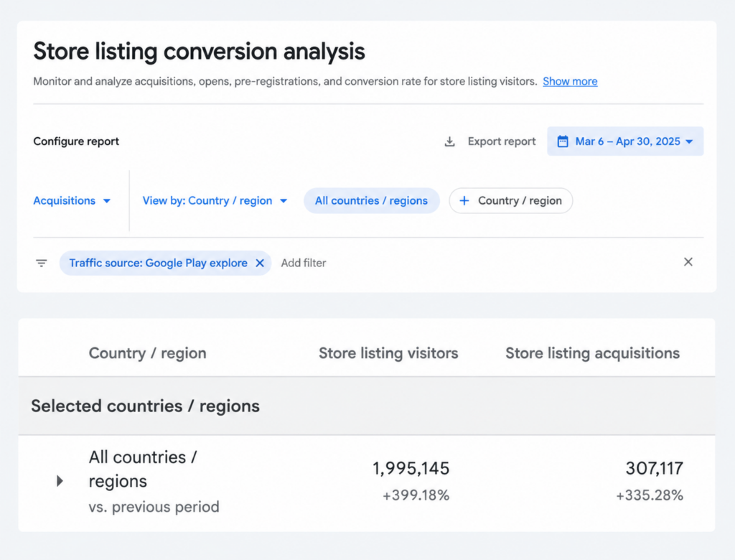Click the filter list icon

(x=41, y=263)
